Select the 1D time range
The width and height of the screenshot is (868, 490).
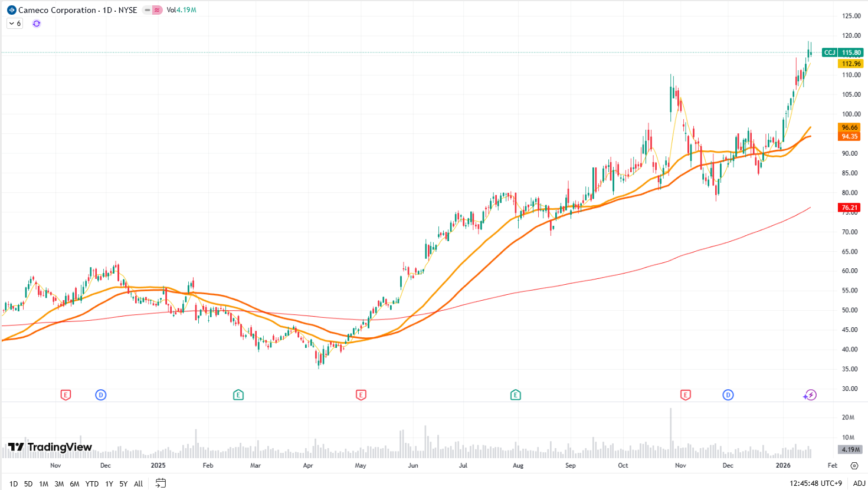click(x=13, y=484)
